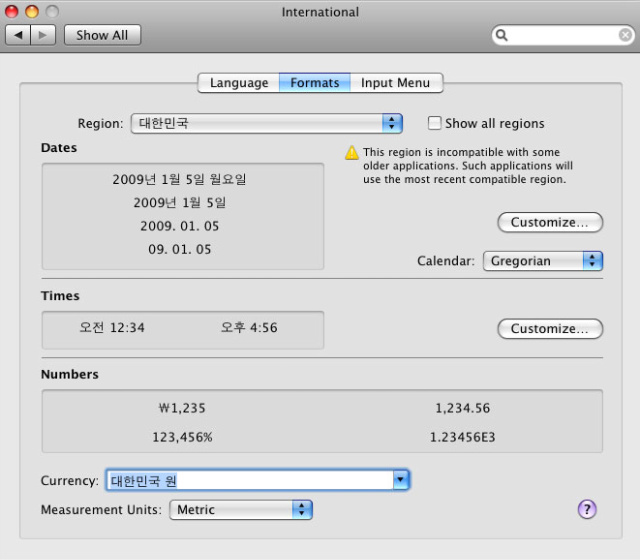Click the yellow warning triangle icon
This screenshot has width=640, height=560.
click(352, 153)
